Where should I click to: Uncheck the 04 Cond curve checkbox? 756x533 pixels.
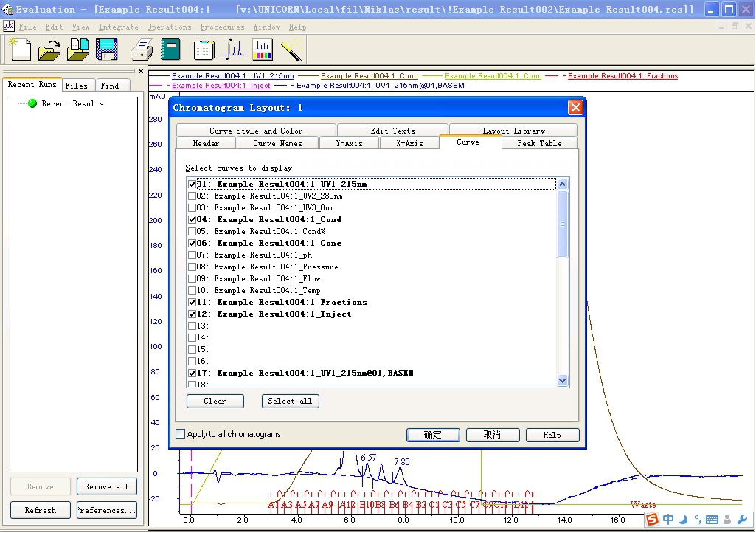[193, 220]
